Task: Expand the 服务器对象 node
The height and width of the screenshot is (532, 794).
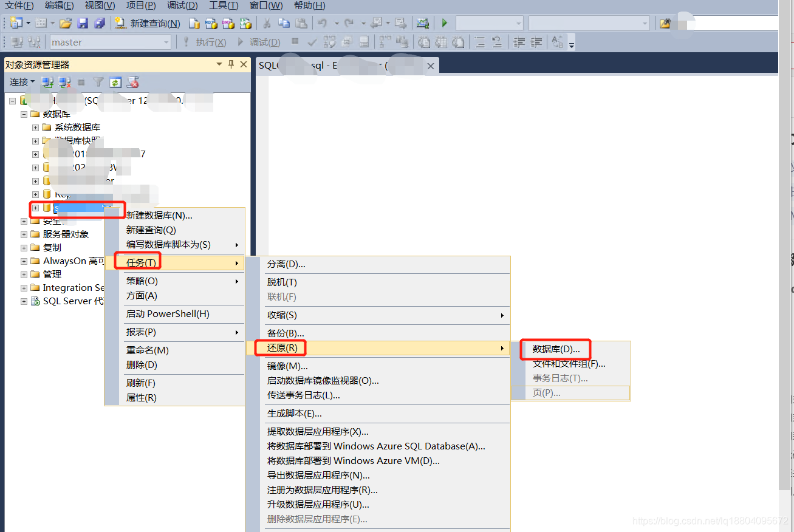Action: coord(24,234)
